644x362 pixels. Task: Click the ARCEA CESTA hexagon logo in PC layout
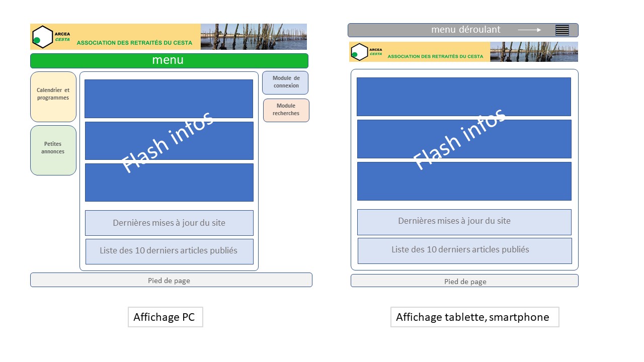(x=43, y=37)
